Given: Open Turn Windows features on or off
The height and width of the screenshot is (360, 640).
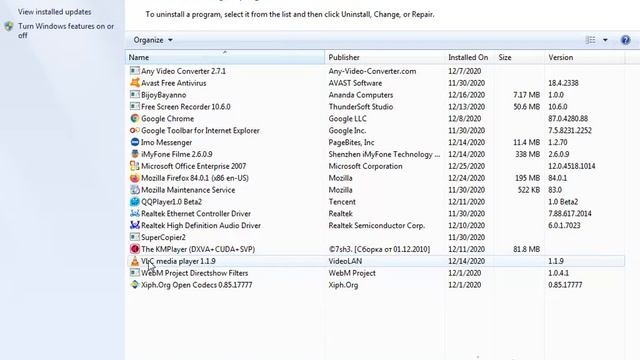Looking at the screenshot, I should coord(66,31).
